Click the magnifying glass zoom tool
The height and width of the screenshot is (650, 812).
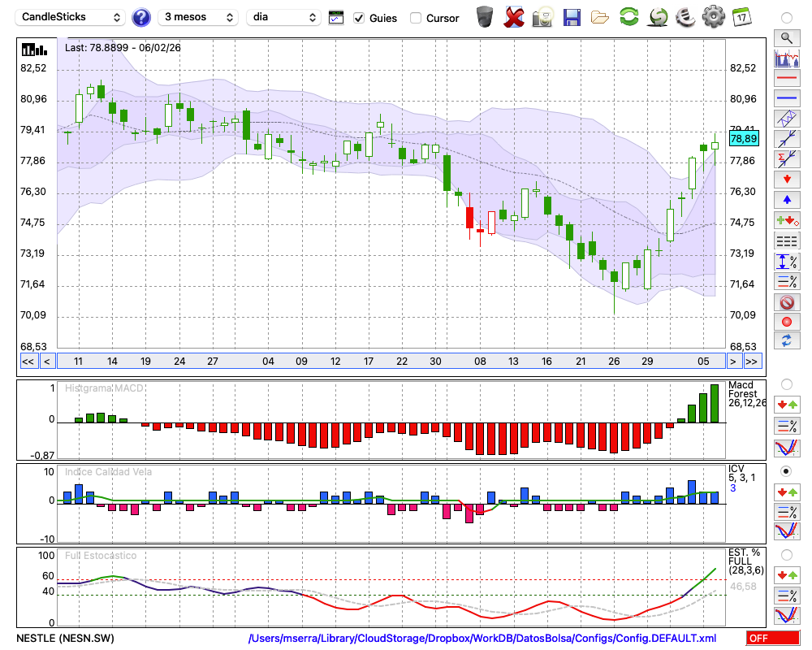coord(786,37)
